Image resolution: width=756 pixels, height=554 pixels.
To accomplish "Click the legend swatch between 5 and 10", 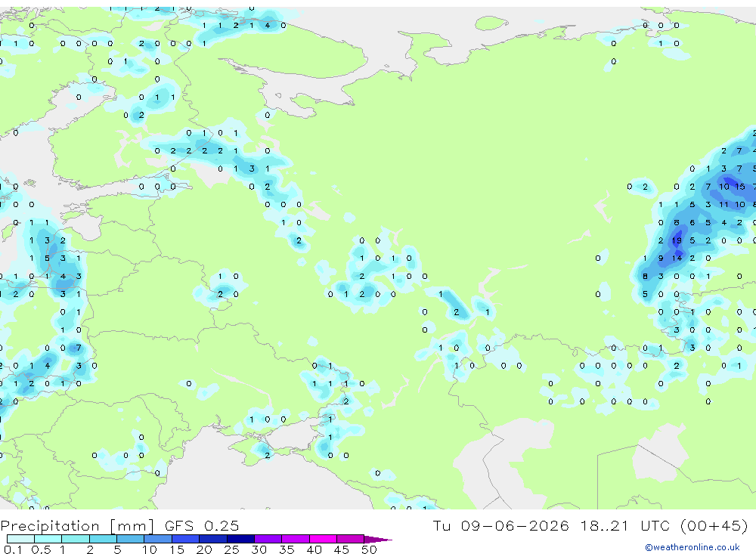I will [x=130, y=539].
